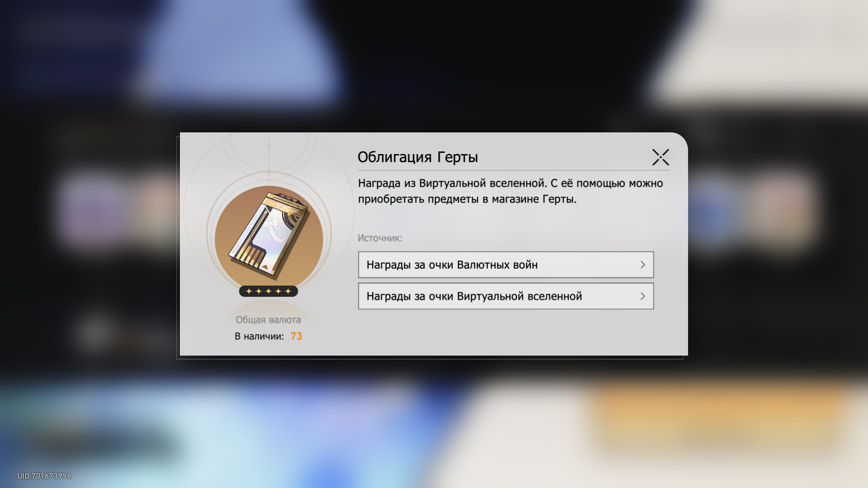This screenshot has height=488, width=868.
Task: Select the last gold star in rarity bar
Action: click(x=288, y=291)
